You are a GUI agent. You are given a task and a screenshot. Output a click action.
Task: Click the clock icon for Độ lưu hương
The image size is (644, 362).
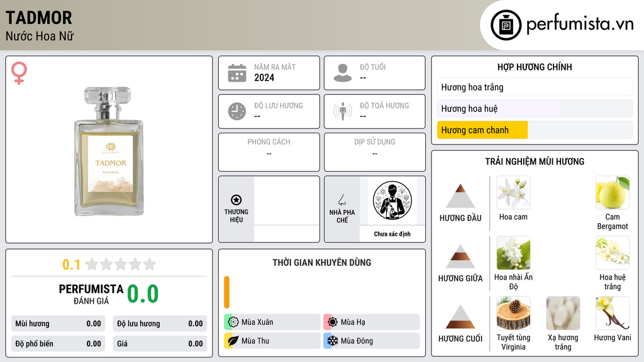tap(237, 111)
